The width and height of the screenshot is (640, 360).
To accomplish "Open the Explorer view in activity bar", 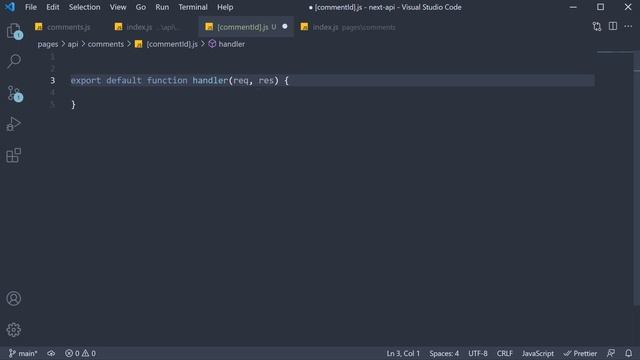I will click(14, 31).
